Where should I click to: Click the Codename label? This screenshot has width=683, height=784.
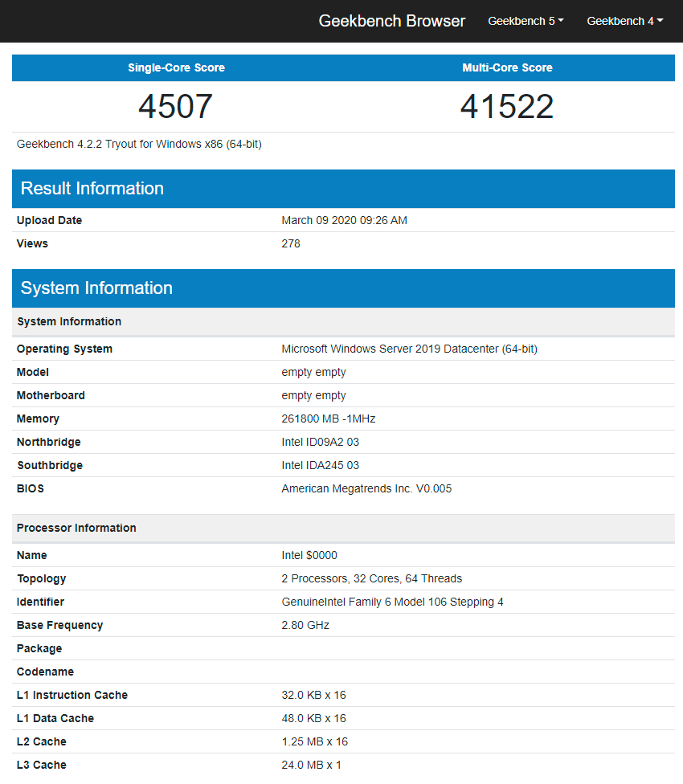45,672
